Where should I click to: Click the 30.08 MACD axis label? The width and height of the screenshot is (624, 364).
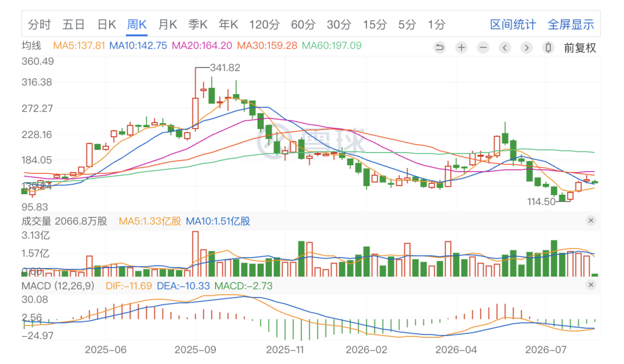tap(35, 299)
